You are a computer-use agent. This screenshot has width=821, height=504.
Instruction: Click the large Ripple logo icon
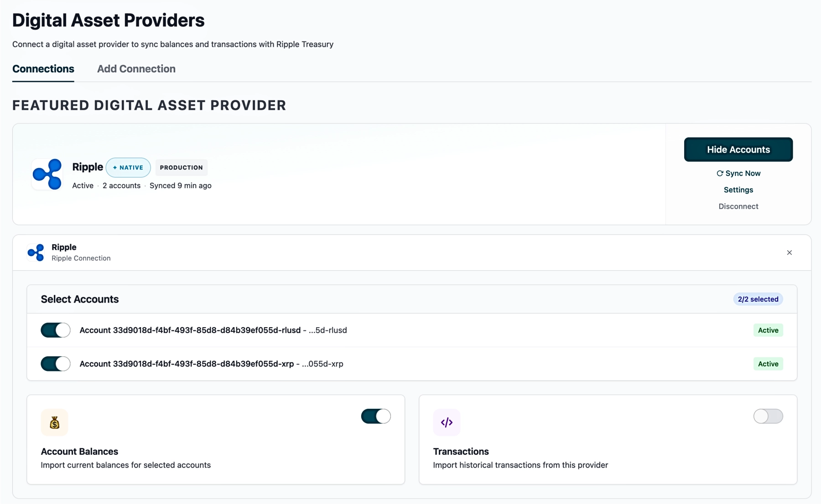[x=47, y=174]
